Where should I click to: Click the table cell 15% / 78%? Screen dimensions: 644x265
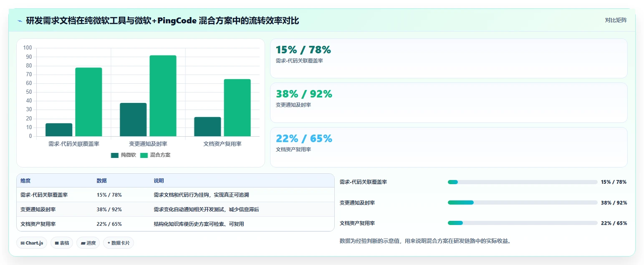coord(109,195)
